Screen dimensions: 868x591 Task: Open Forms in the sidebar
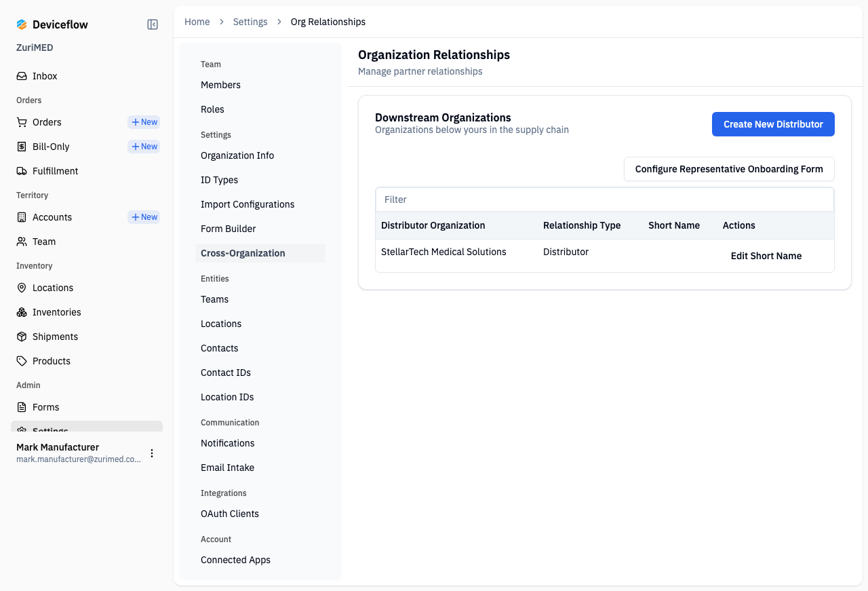(87, 407)
